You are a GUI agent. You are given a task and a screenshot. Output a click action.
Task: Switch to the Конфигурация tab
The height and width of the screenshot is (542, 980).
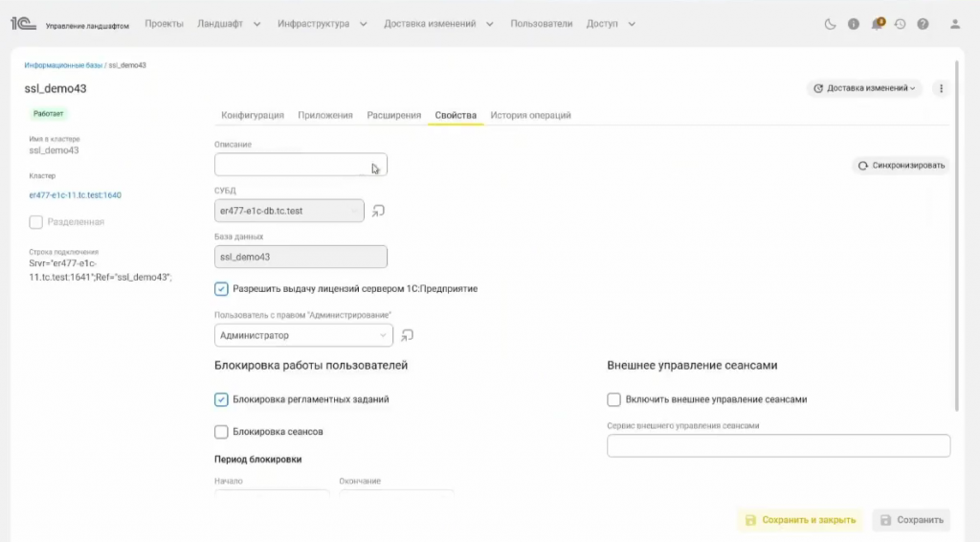click(x=253, y=115)
